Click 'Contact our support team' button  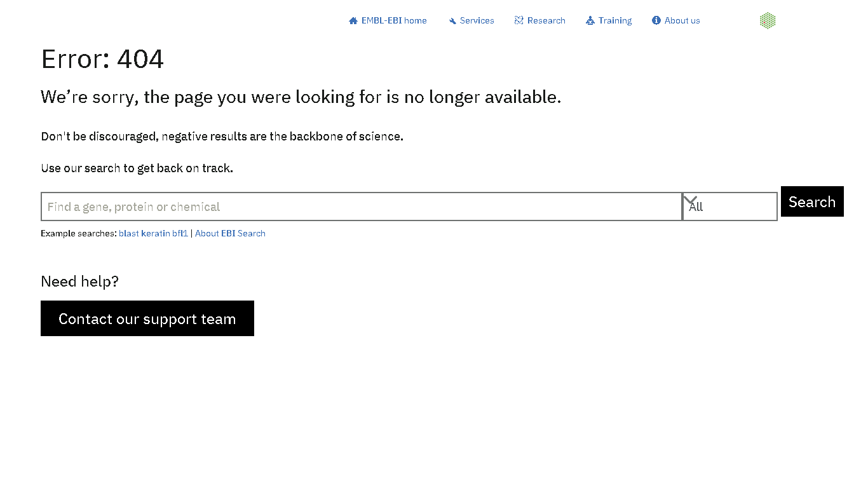click(147, 318)
